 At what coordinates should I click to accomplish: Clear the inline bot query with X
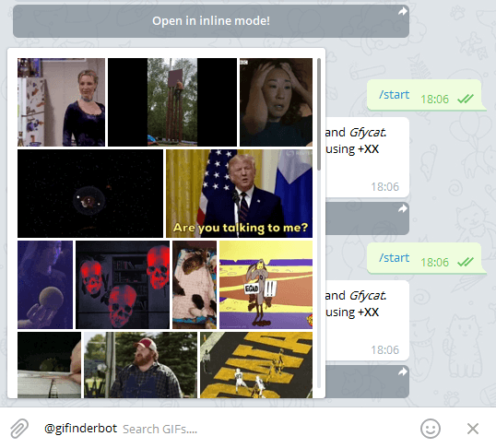(473, 429)
